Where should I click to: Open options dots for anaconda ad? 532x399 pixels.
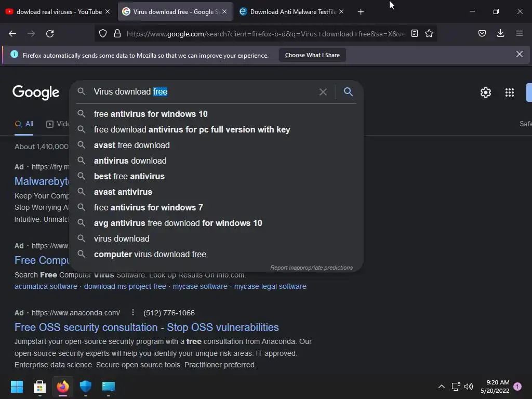click(133, 312)
